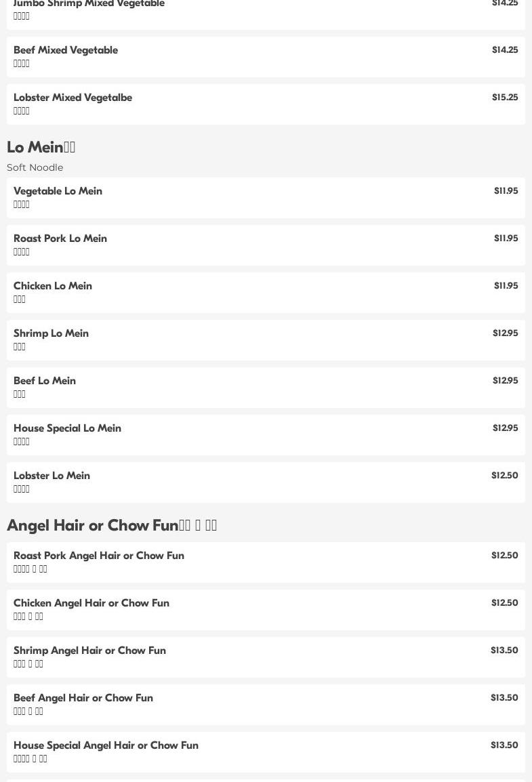Tap the $15.25 price for Lobster Mixed Vegetalbe
Image resolution: width=532 pixels, height=782 pixels.
pyautogui.click(x=505, y=98)
